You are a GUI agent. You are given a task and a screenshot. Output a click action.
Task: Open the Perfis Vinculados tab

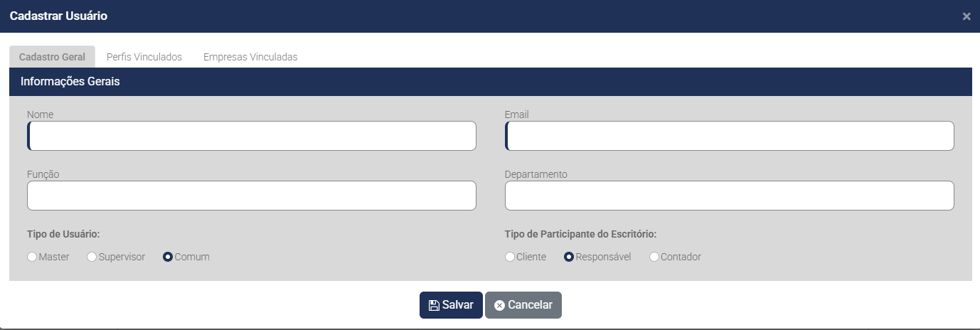(x=144, y=57)
